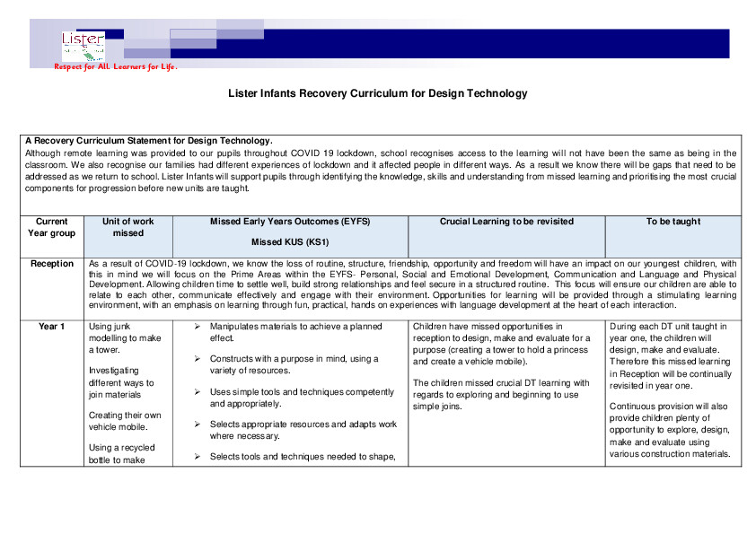Image resolution: width=756 pixels, height=534 pixels.
Task: Select the 'Unit of work missed' header
Action: pos(127,227)
